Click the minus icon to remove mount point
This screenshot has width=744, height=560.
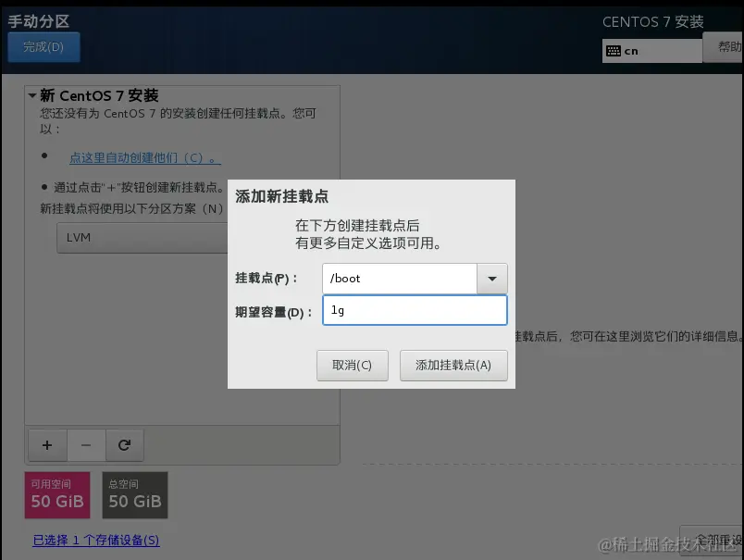coord(86,445)
